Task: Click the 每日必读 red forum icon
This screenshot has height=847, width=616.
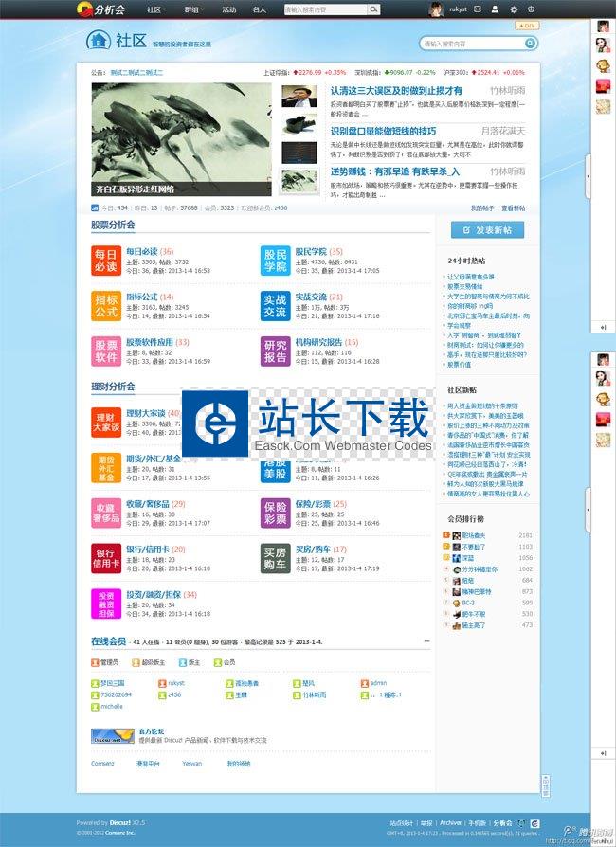Action: coord(105,260)
